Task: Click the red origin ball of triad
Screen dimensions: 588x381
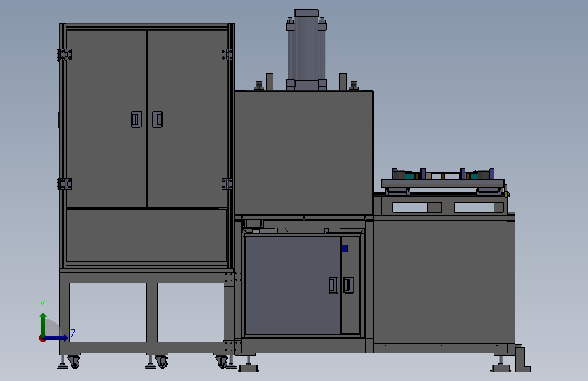Action: coord(42,338)
